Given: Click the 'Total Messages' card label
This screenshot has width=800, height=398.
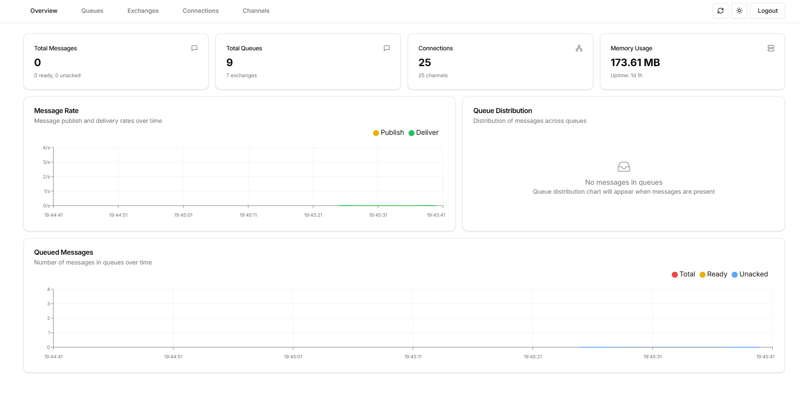Looking at the screenshot, I should (x=56, y=48).
